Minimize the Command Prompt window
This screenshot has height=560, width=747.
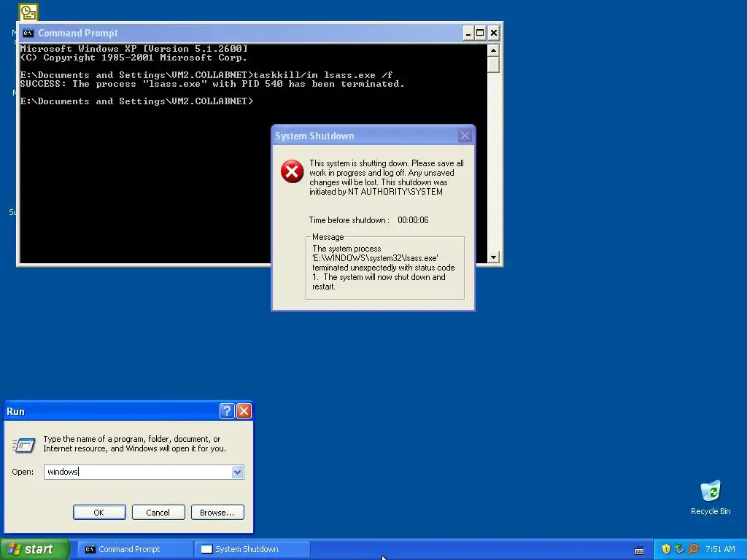pyautogui.click(x=468, y=34)
